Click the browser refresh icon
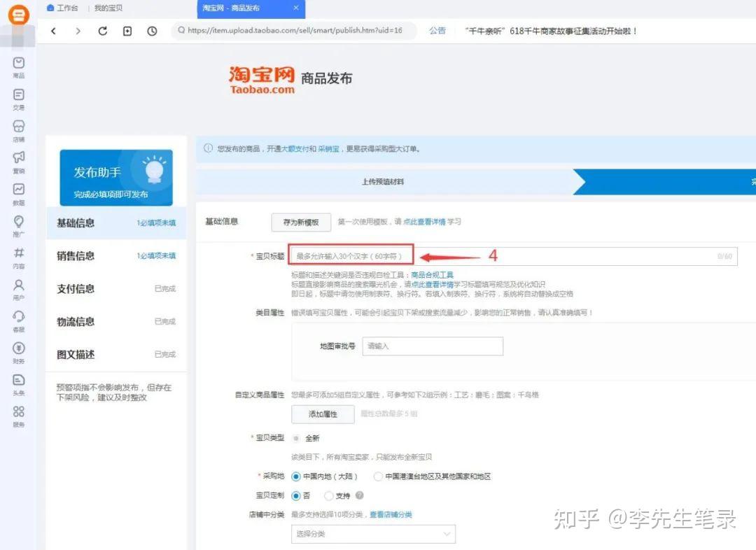The height and width of the screenshot is (550, 756). coord(103,31)
